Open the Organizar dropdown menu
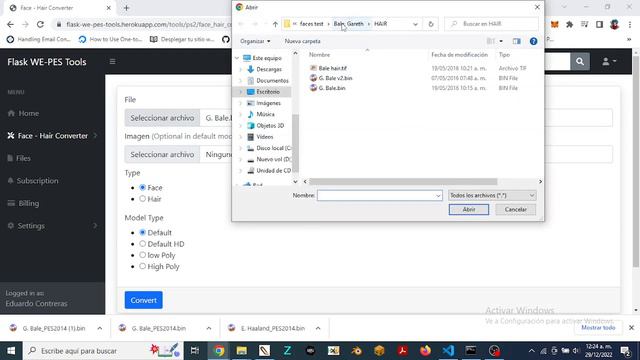The width and height of the screenshot is (640, 360). coord(255,41)
